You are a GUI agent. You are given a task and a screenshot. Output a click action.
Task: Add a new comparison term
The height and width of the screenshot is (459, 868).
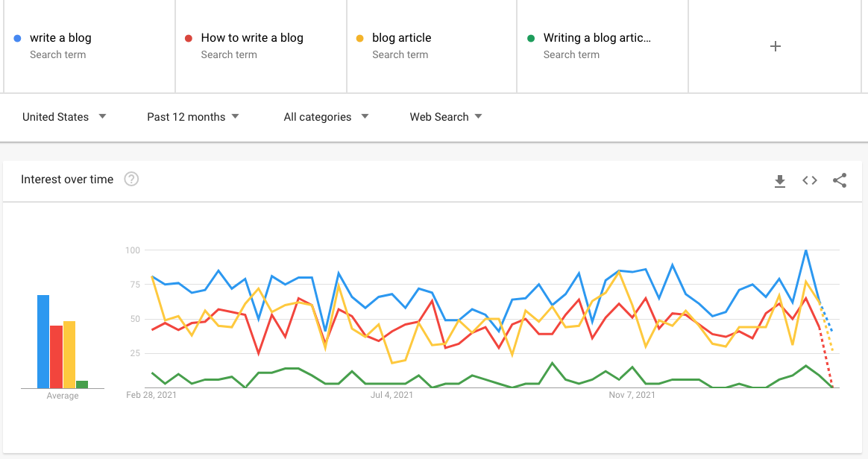[776, 46]
